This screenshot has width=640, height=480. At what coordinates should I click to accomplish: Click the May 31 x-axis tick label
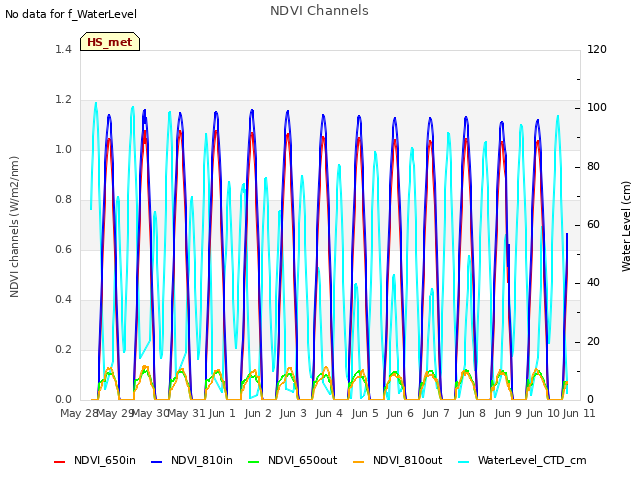187,413
